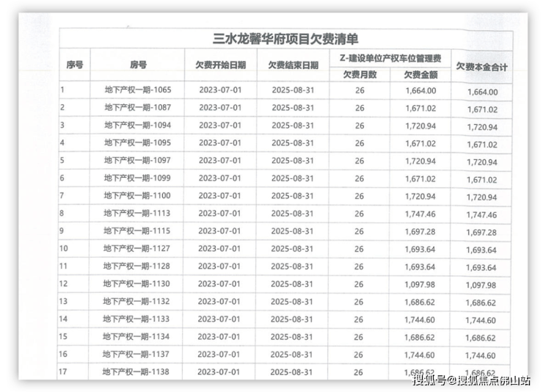Screen dimensions: 543x392
Task: Select the 欠费本金合计 column header
Action: click(481, 67)
